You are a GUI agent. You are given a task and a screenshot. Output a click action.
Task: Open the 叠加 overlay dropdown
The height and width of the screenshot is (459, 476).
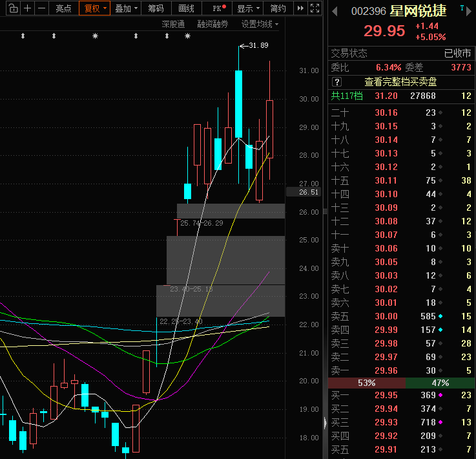(x=125, y=8)
